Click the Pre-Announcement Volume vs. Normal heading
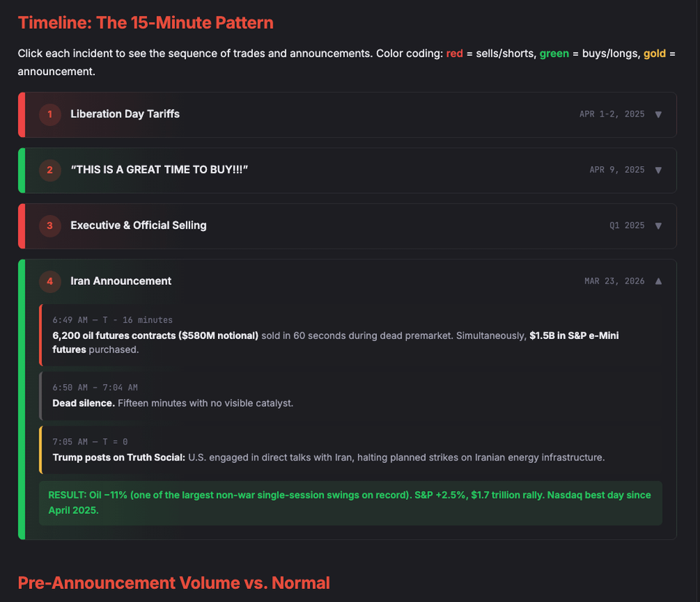Screen dimensions: 700x602 coord(174,583)
